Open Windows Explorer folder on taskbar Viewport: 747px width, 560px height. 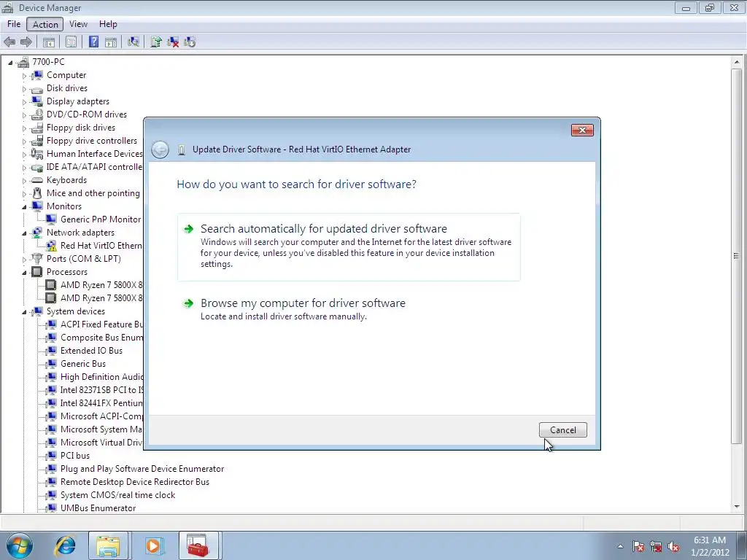[x=108, y=545]
